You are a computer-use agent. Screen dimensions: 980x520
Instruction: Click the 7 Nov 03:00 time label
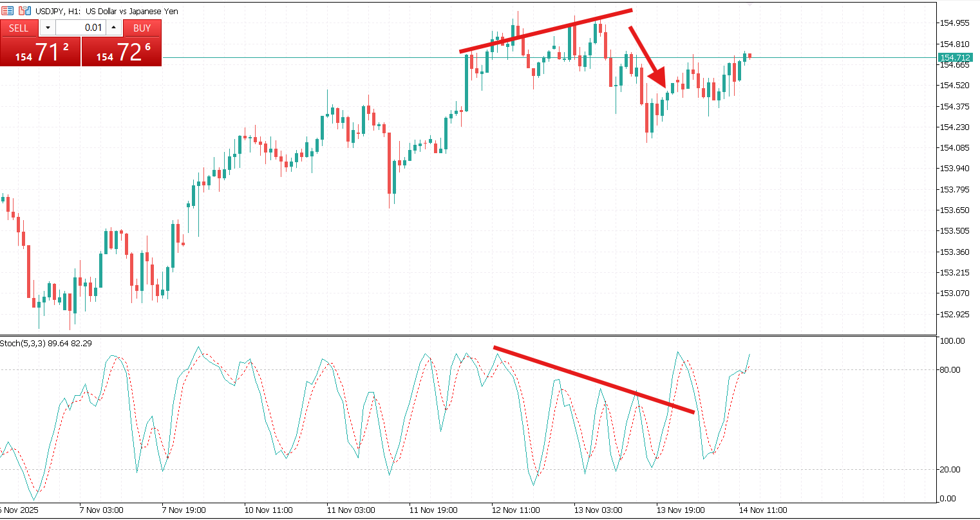click(x=101, y=510)
